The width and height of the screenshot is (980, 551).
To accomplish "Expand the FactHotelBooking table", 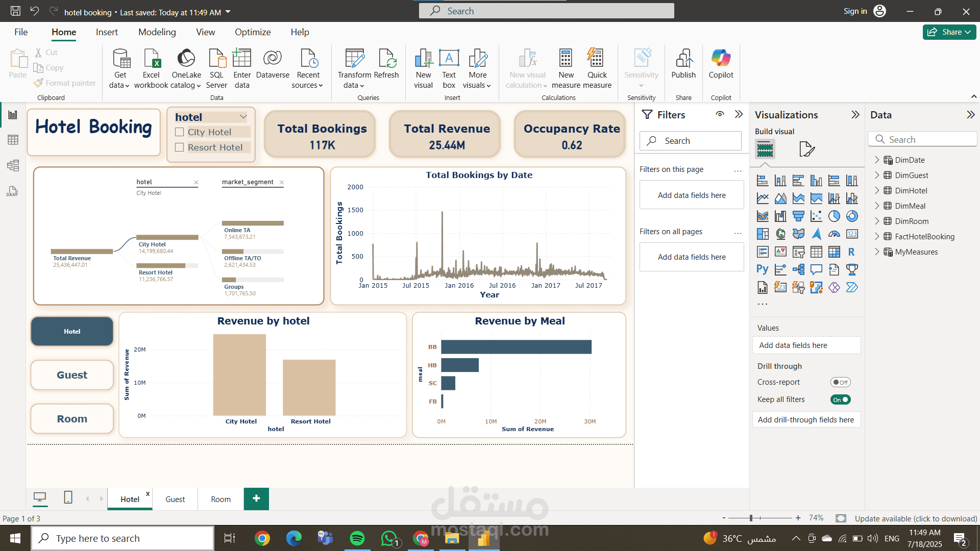I will click(x=877, y=236).
